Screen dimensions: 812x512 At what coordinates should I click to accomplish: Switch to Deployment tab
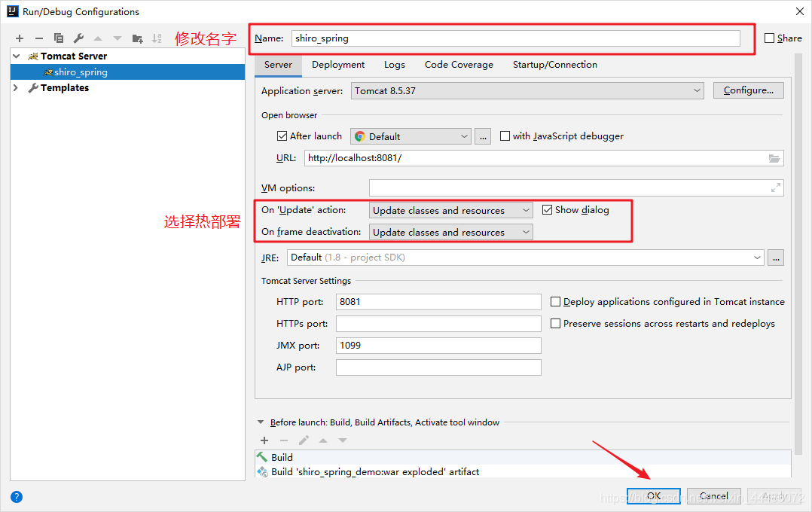(338, 65)
